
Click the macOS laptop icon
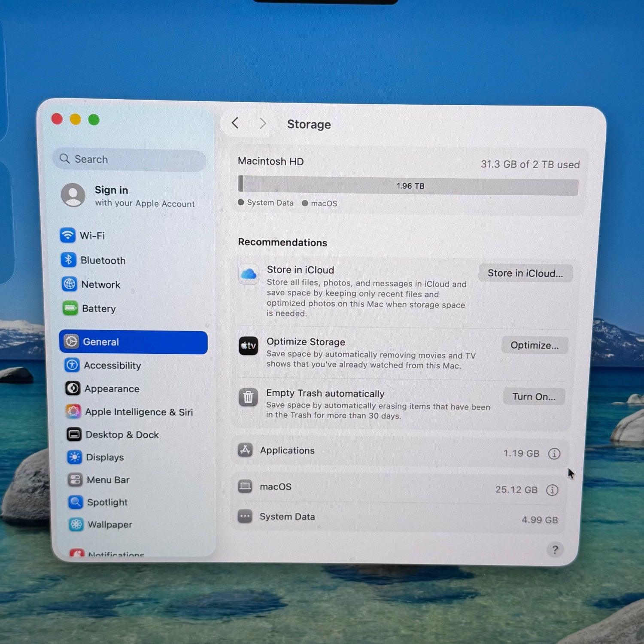click(x=245, y=486)
